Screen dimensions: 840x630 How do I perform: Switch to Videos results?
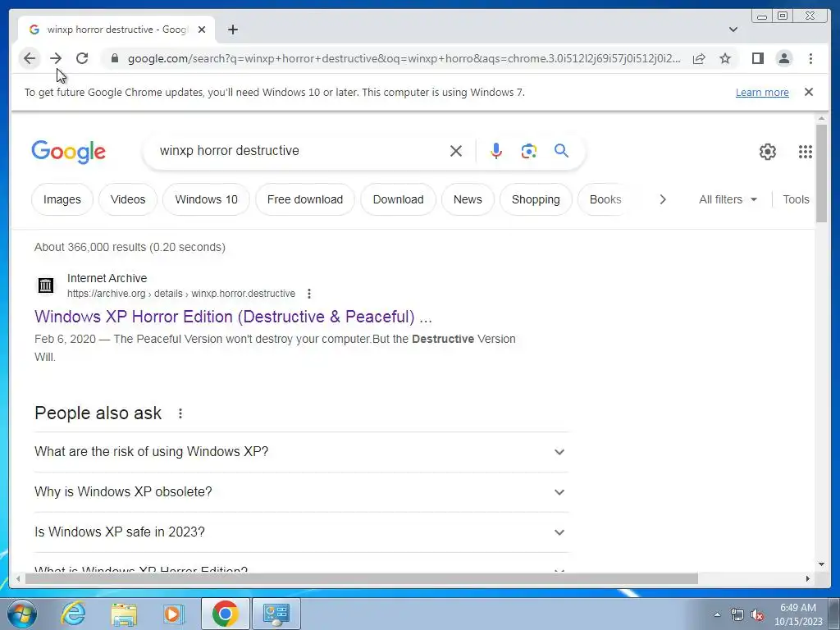128,199
